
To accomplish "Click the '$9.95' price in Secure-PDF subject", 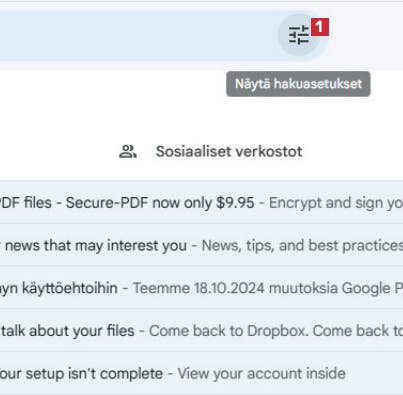I will click(x=235, y=203).
